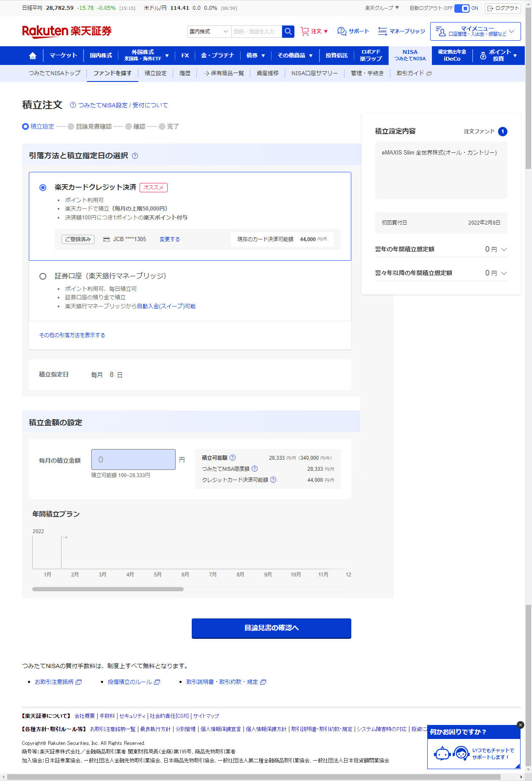Open the 国内株式 search category dropdown
Viewport: 532px width, 781px height.
click(209, 31)
